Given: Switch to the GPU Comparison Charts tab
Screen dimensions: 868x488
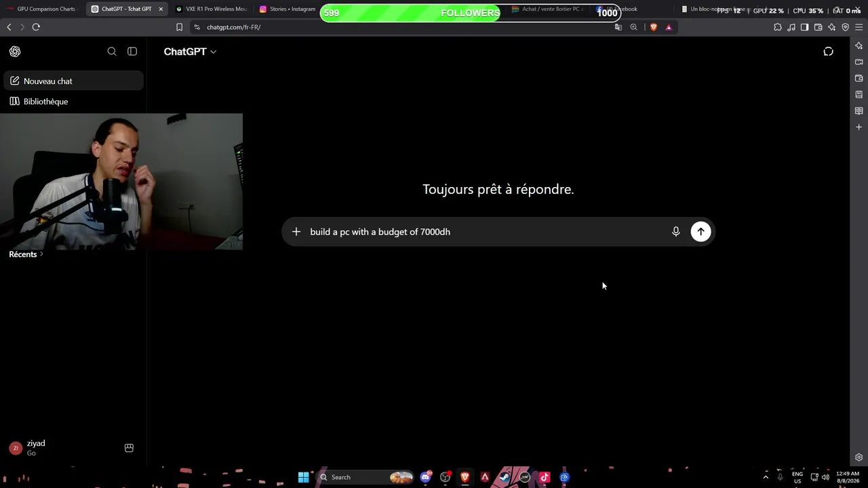Looking at the screenshot, I should tap(42, 9).
